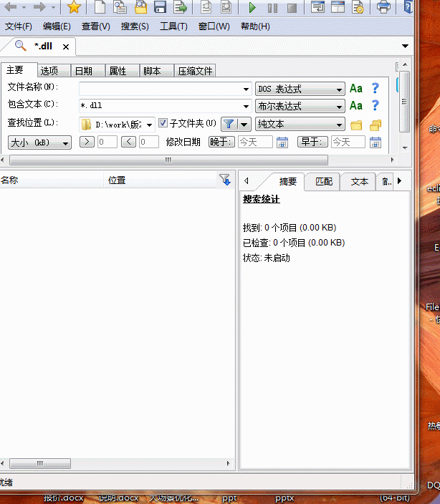Open the 大小 (kB) unit dropdown
Screen dimensions: 440x504
click(x=39, y=142)
